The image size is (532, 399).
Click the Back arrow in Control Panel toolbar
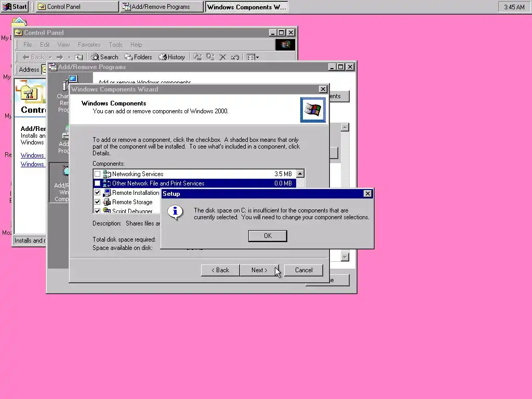[x=33, y=57]
